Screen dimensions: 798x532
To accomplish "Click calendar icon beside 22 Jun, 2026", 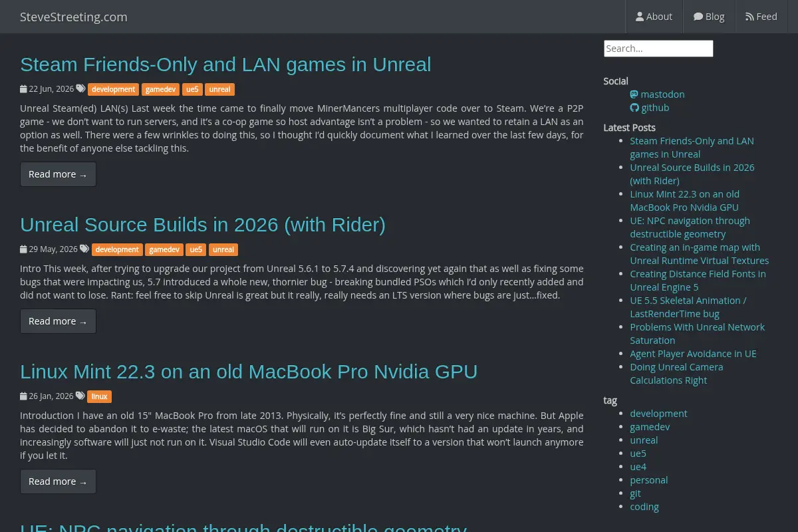I will [x=23, y=88].
